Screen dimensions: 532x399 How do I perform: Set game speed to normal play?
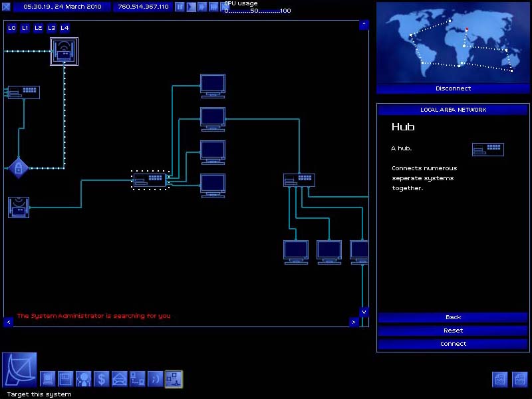click(191, 7)
